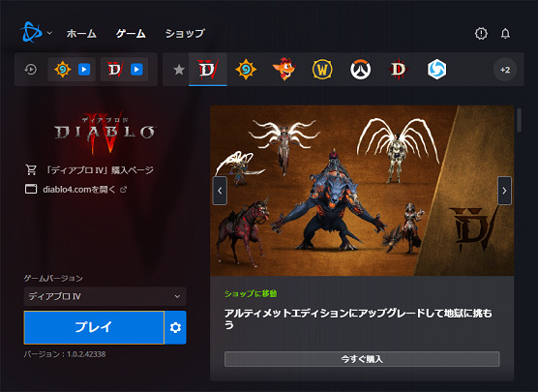Click the blue プレイ button
The image size is (538, 392).
point(94,327)
